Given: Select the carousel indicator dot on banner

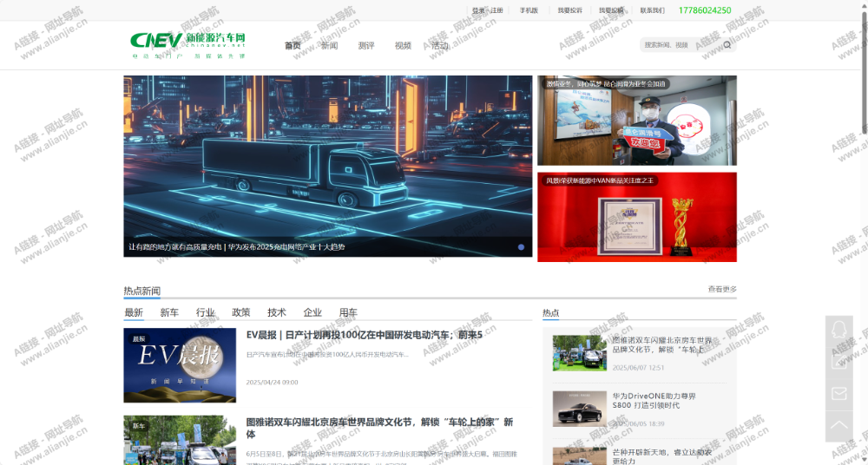Looking at the screenshot, I should click(x=521, y=247).
